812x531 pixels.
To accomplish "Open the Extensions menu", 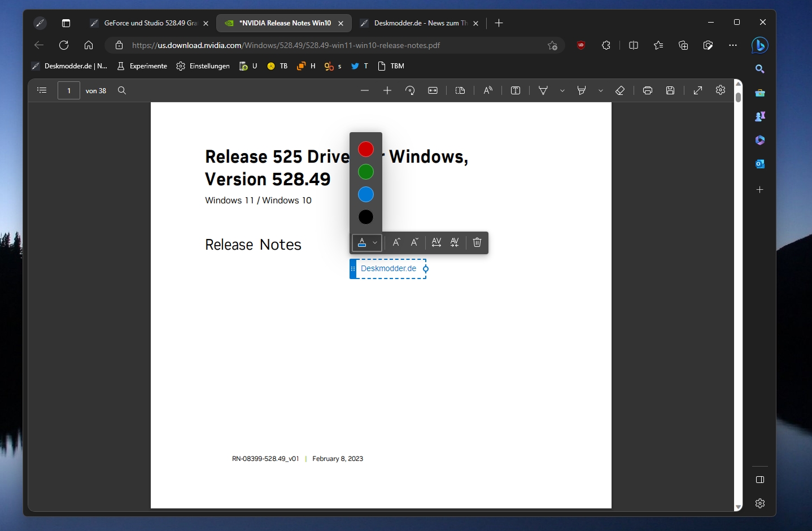I will pos(606,45).
